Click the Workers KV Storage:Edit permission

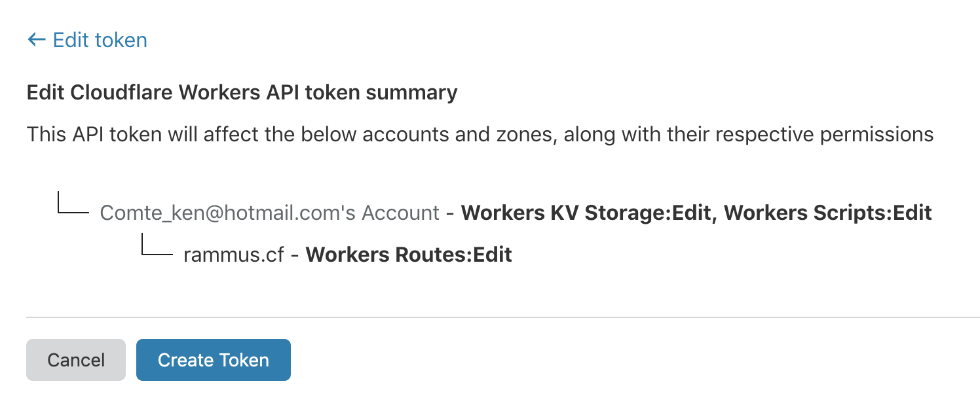tap(586, 213)
